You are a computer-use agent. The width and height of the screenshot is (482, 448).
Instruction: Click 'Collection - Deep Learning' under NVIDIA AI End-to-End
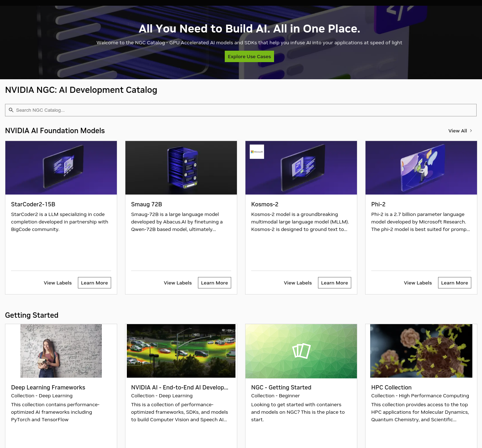(162, 396)
